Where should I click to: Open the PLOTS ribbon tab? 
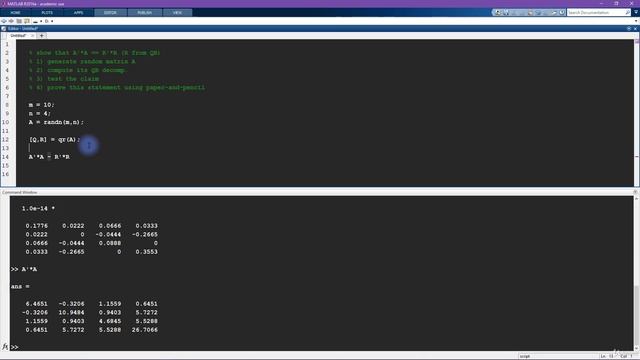click(x=47, y=13)
